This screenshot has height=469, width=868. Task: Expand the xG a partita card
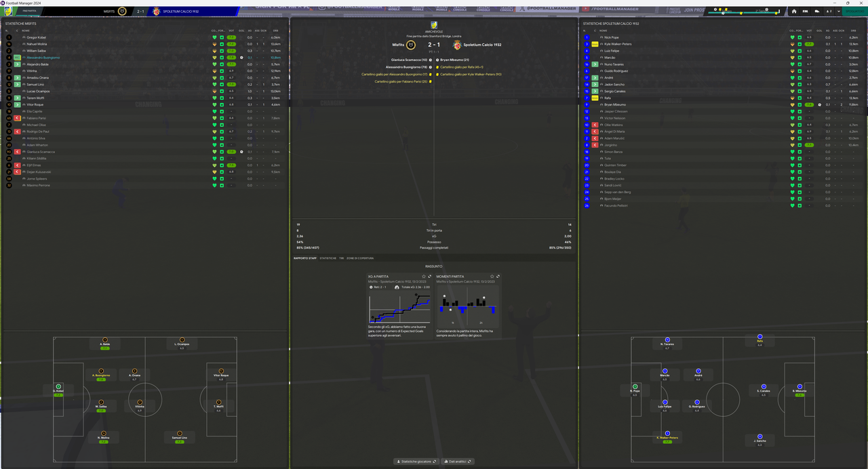431,277
